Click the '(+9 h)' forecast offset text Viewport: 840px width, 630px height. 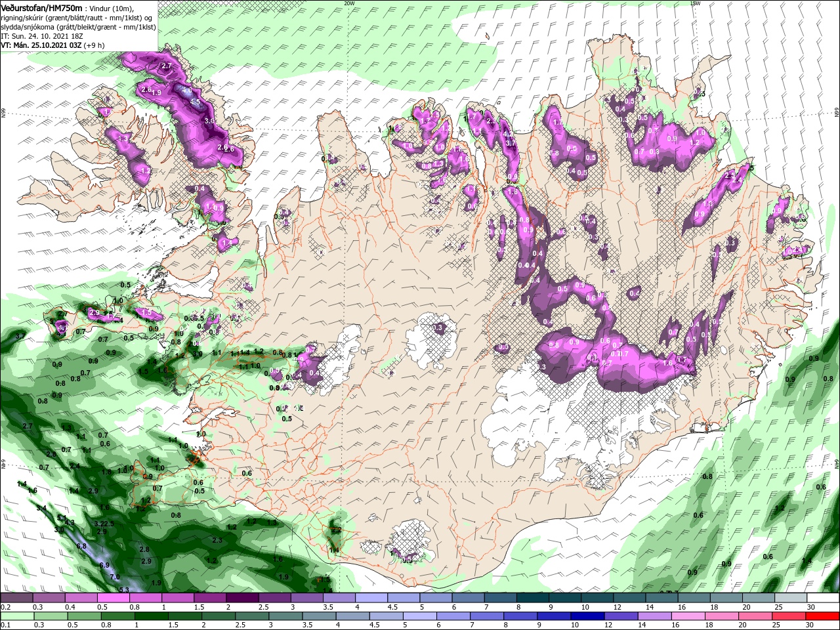[x=94, y=46]
